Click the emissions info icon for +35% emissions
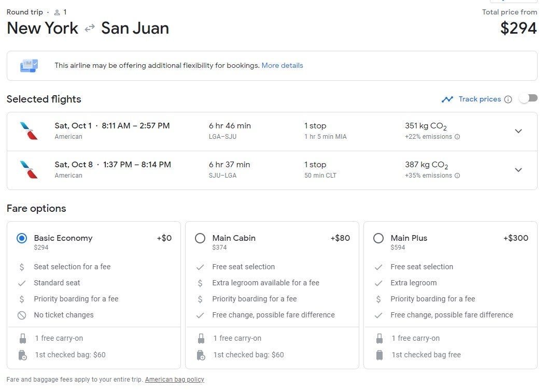The width and height of the screenshot is (548, 392). pos(457,176)
